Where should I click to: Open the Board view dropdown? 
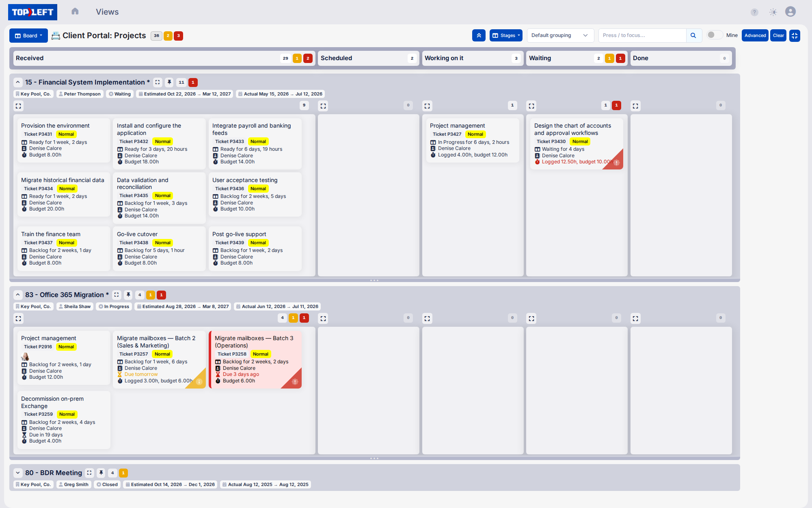tap(28, 35)
